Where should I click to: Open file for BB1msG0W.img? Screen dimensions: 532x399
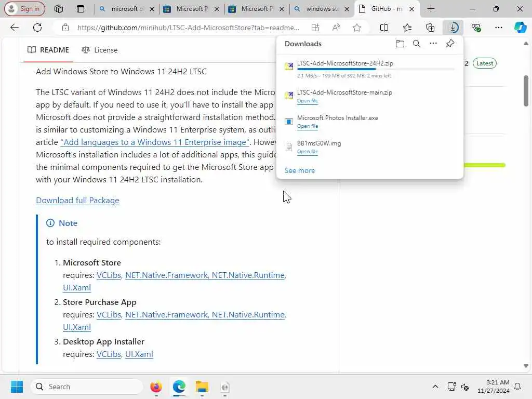pos(308,152)
